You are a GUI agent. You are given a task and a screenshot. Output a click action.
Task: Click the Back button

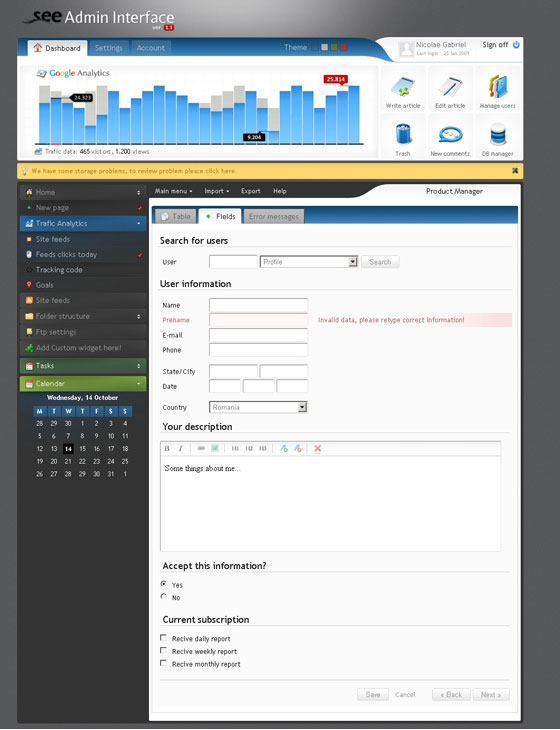[451, 694]
